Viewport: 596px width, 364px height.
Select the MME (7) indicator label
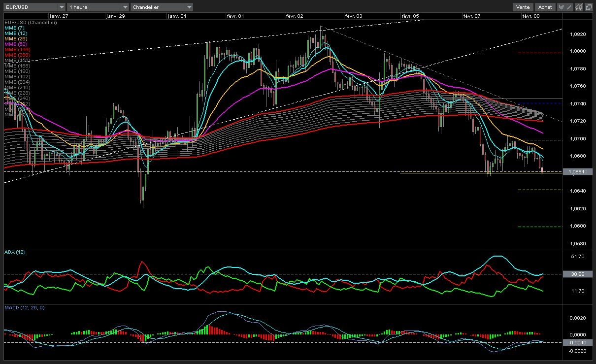[14, 28]
